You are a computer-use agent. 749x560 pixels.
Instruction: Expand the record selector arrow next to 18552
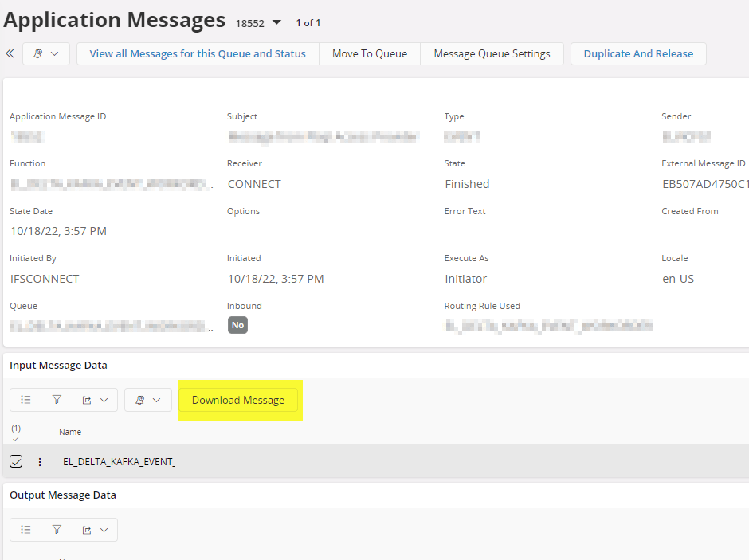(x=276, y=22)
